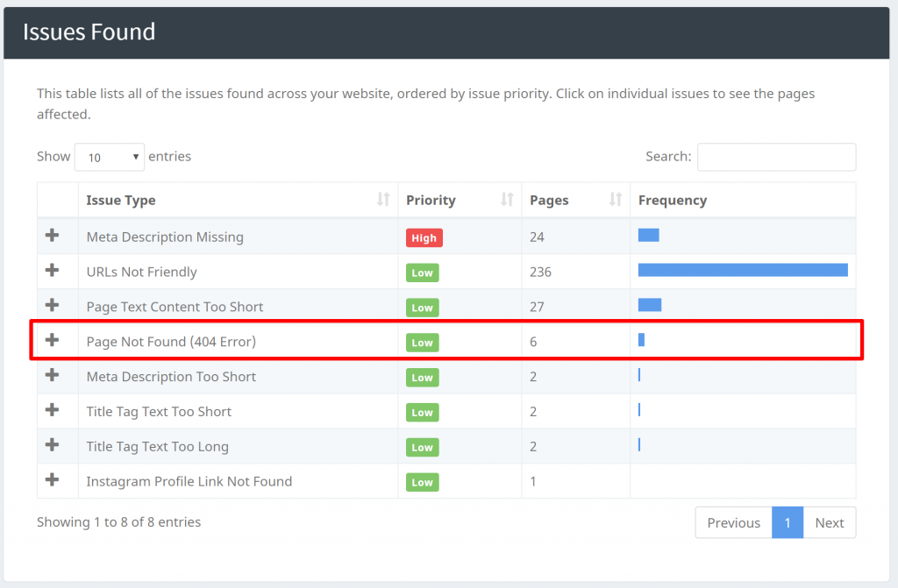Sort table by Priority column
898x588 pixels.
click(506, 200)
